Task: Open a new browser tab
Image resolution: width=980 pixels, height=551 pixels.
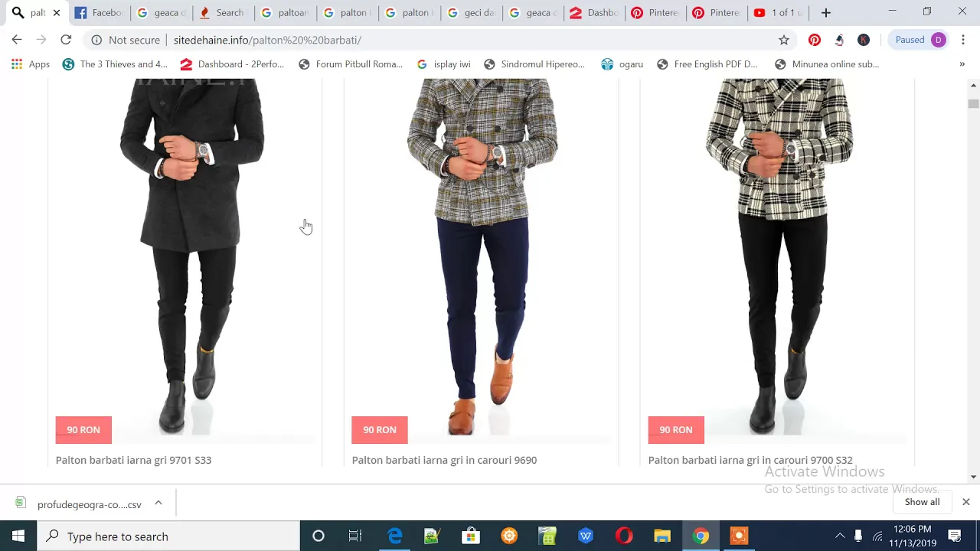Action: coord(825,13)
